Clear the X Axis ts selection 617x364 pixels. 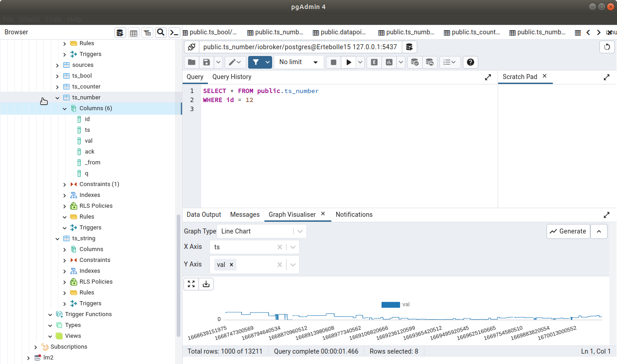pyautogui.click(x=280, y=247)
